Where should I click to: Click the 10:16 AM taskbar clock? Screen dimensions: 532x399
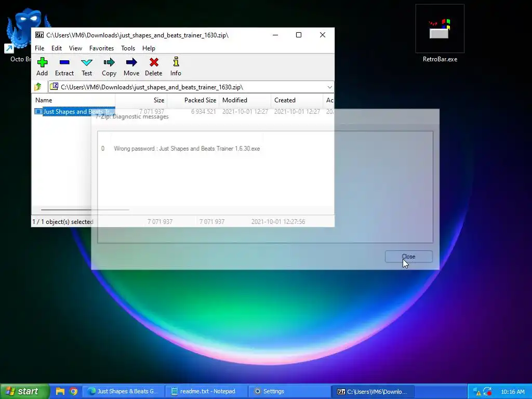click(513, 392)
